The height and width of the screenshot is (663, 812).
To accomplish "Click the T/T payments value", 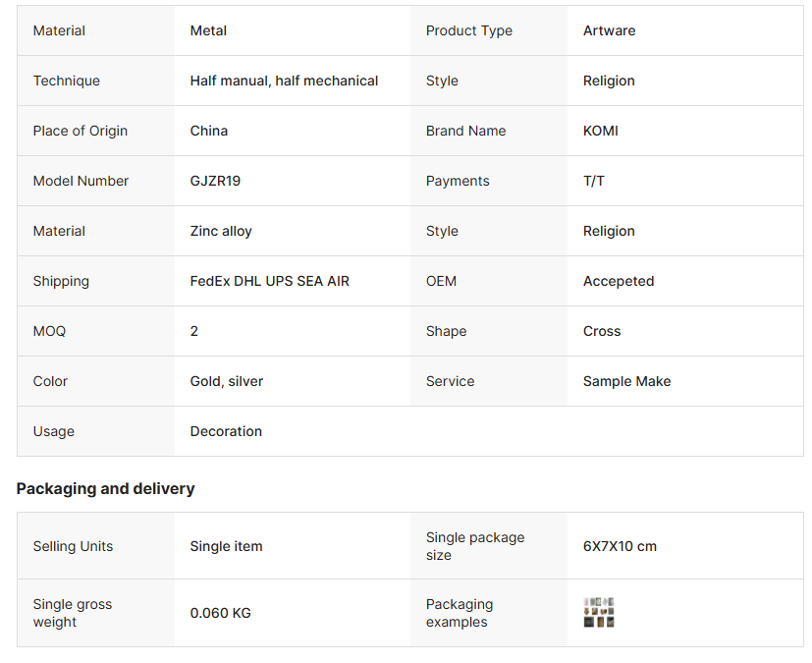I will (x=594, y=181).
